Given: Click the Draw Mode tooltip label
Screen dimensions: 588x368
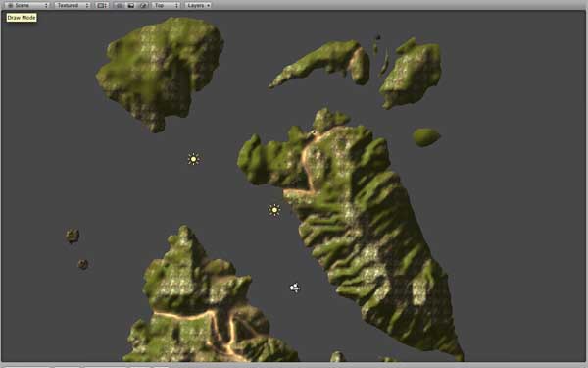Looking at the screenshot, I should click(x=22, y=18).
